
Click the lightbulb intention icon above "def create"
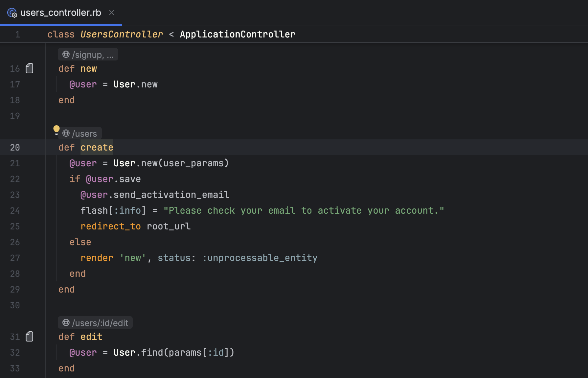point(57,130)
